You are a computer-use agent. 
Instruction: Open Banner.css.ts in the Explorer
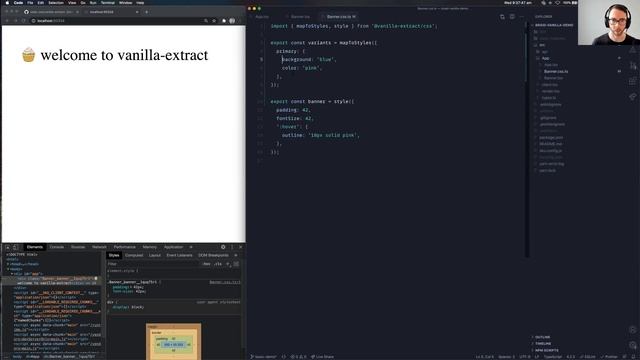[x=556, y=71]
